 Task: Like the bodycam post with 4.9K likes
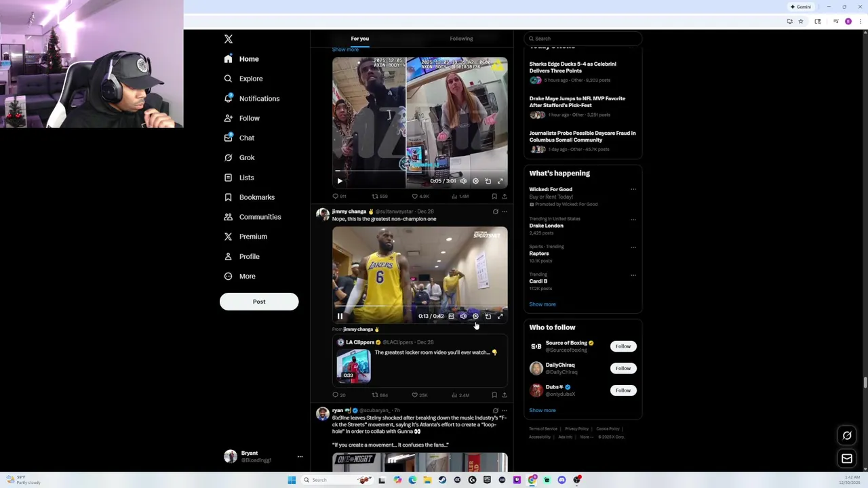click(420, 197)
